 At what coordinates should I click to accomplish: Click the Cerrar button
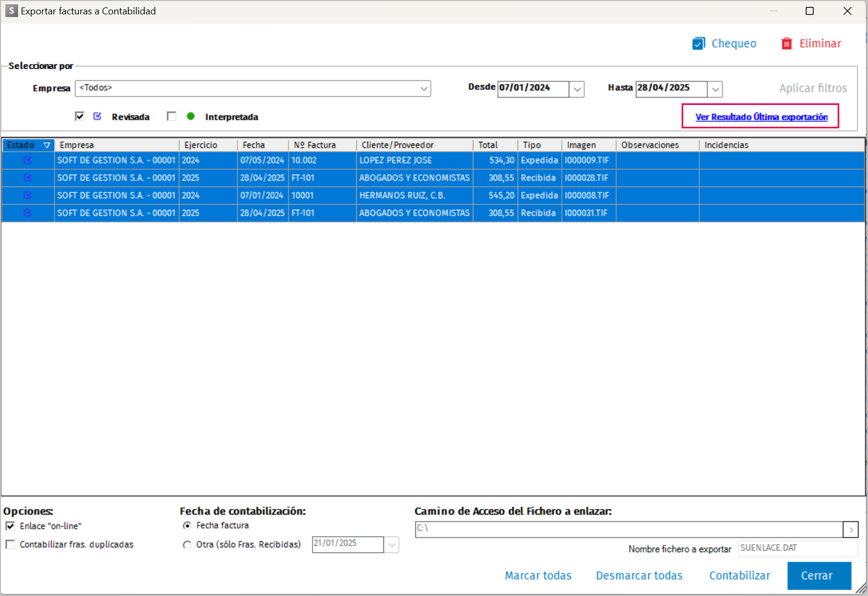(819, 576)
